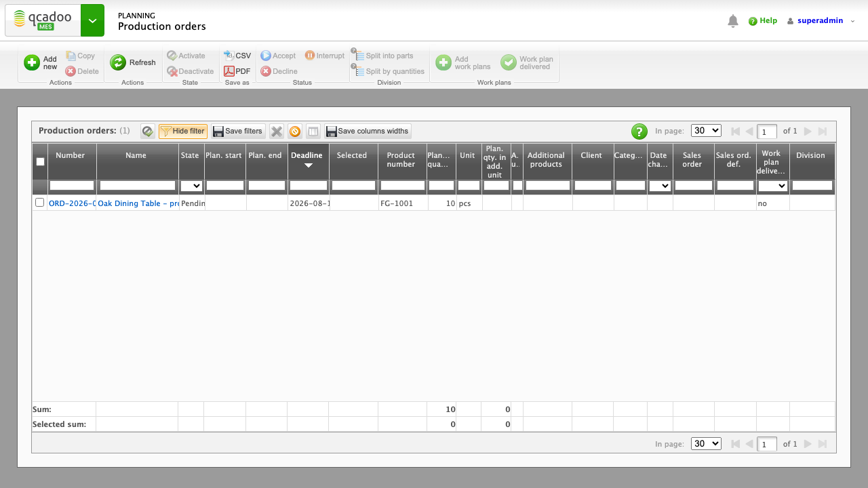Image resolution: width=868 pixels, height=488 pixels.
Task: Open order link ORD-2026
Action: [x=72, y=203]
